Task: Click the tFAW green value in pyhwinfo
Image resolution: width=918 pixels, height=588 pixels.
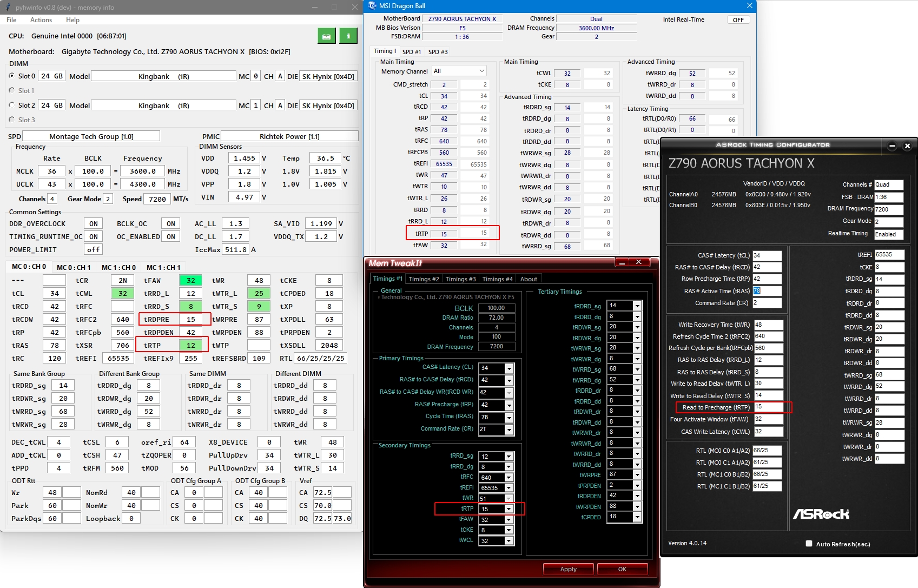Action: click(191, 280)
